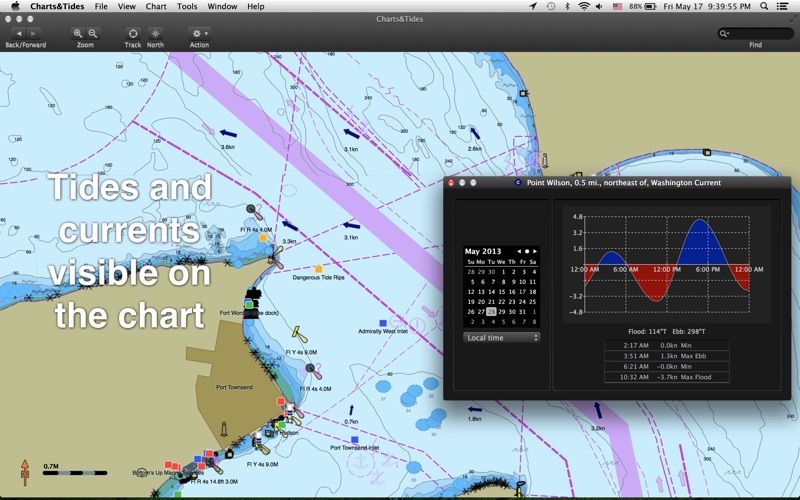Click the 2.6kn current arrow on the chart
The height and width of the screenshot is (500, 800).
[475, 133]
